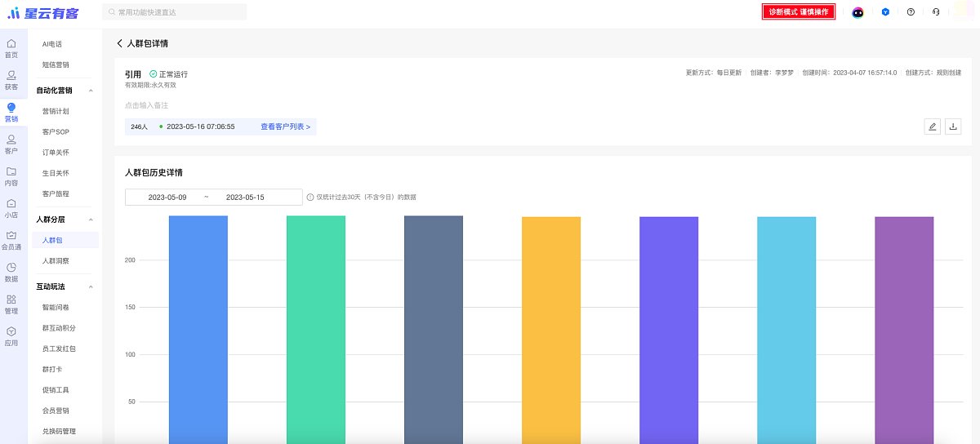Click the info icon beside the 30-day note

(310, 198)
